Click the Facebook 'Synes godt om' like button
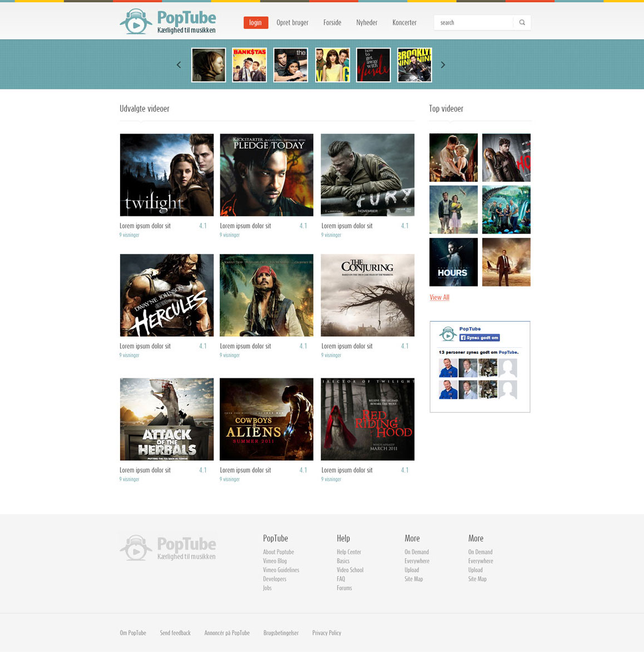 479,338
